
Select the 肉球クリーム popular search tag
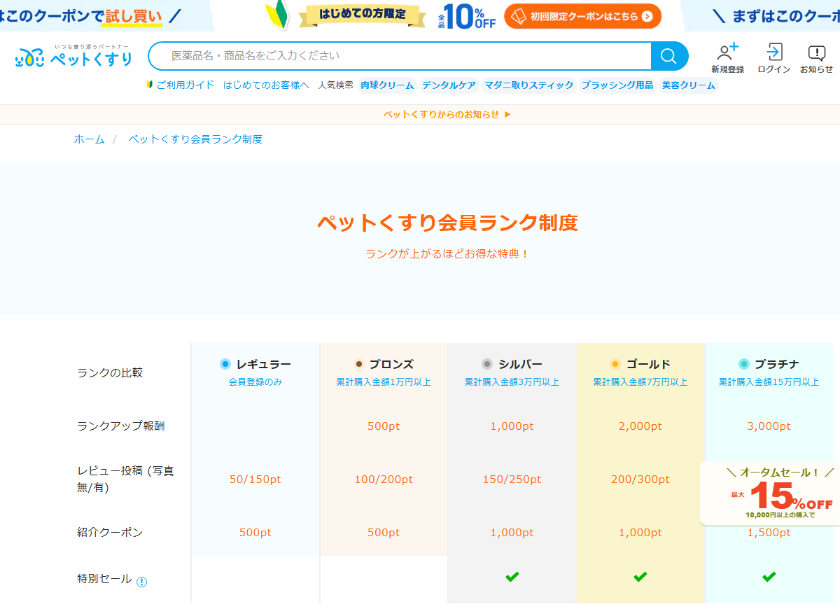pos(387,85)
